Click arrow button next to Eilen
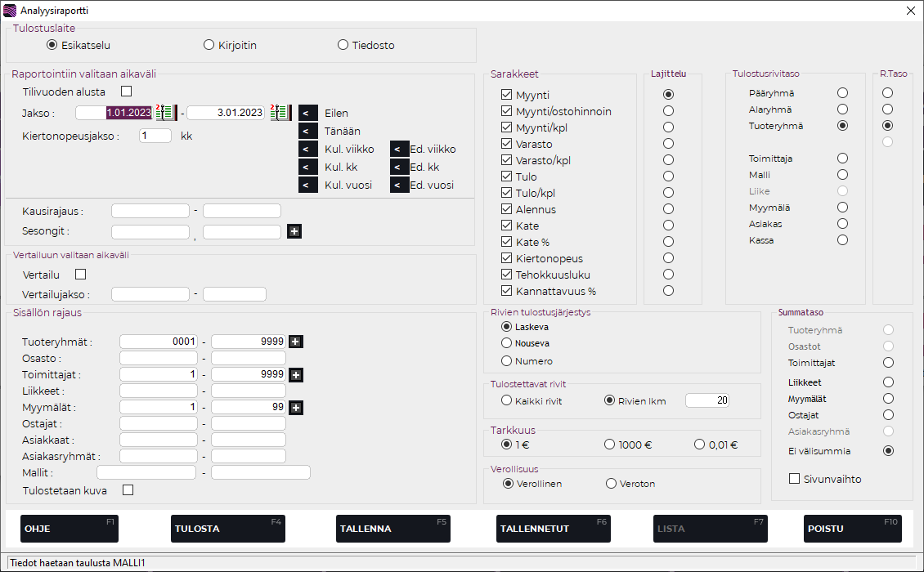 point(308,113)
